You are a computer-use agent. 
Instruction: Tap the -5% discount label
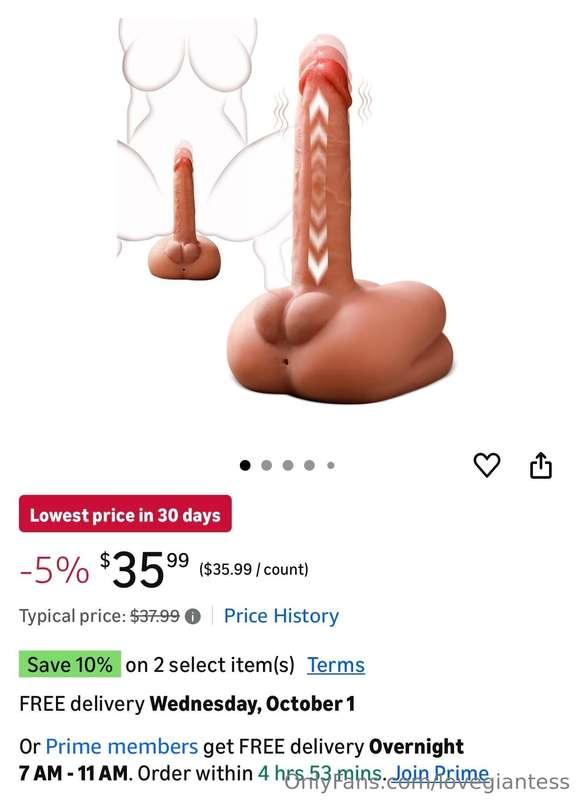tap(55, 570)
